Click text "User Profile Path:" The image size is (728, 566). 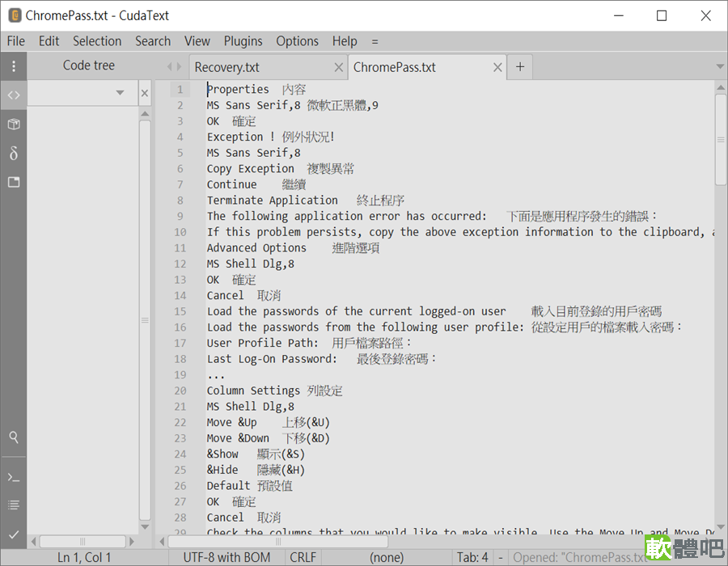tap(263, 344)
